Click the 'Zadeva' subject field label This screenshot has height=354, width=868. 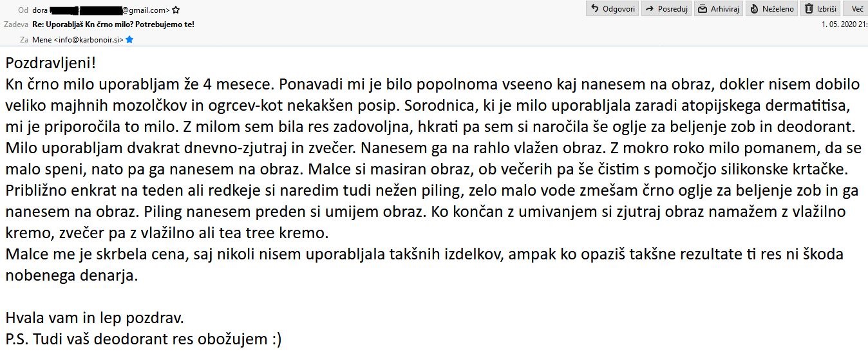[16, 24]
